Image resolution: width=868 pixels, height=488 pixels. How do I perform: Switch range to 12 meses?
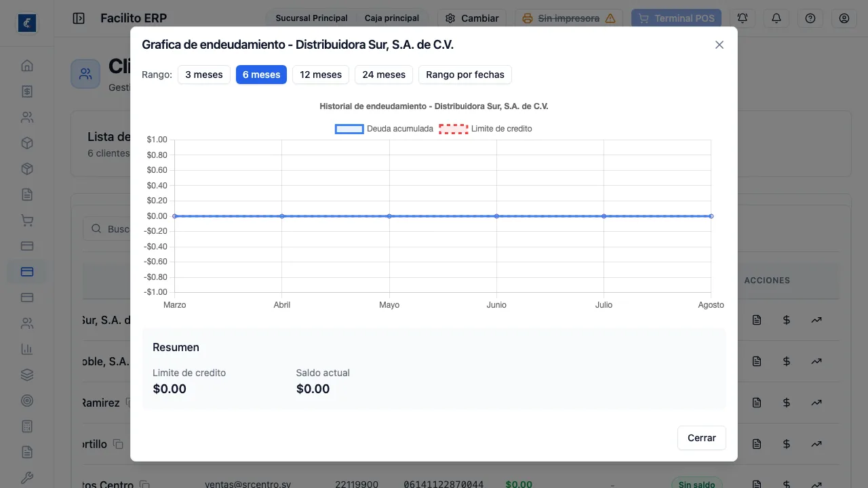tap(321, 75)
